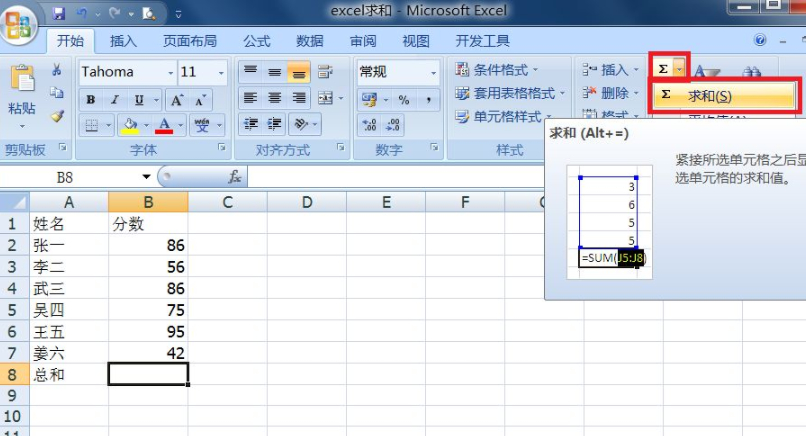
Task: Switch to the 页面布局 ribbon tab
Action: [190, 41]
